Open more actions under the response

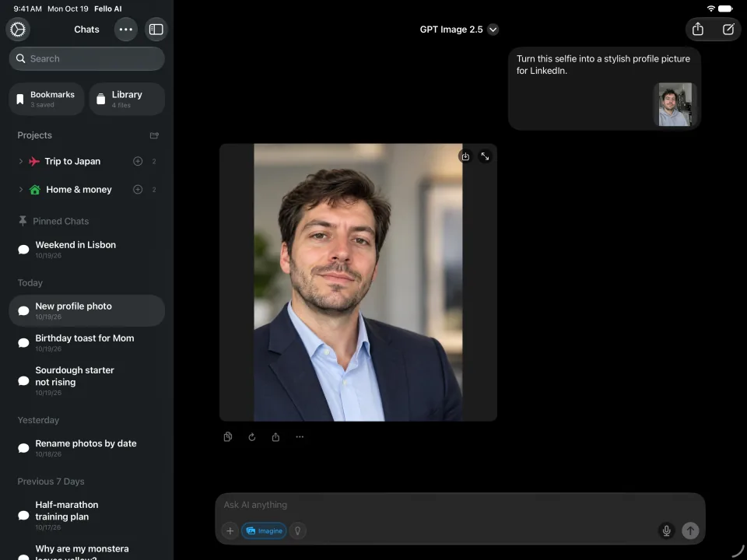tap(300, 436)
